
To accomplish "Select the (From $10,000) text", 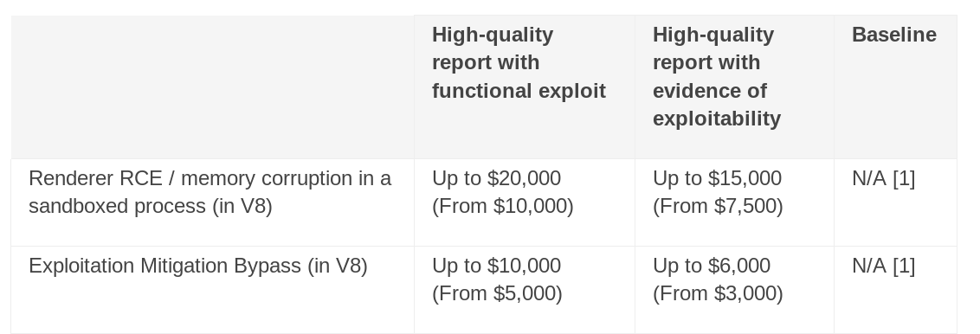I will 502,206.
